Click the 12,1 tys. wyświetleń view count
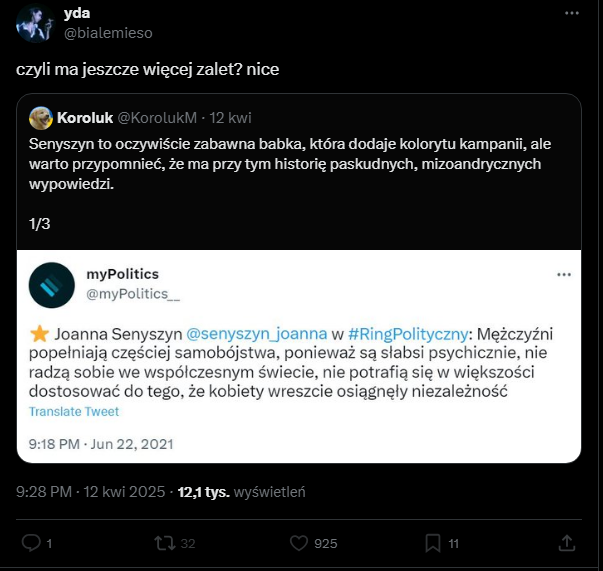The image size is (603, 571). [240, 492]
